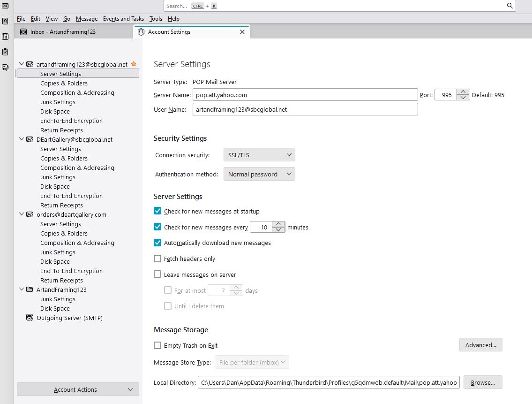Click the Browse... button
The height and width of the screenshot is (404, 532).
pos(482,382)
